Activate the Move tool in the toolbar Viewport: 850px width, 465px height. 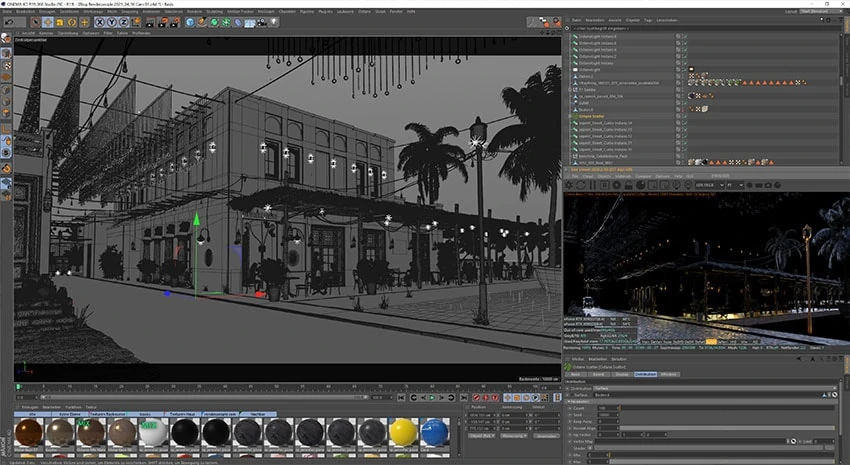click(x=48, y=22)
